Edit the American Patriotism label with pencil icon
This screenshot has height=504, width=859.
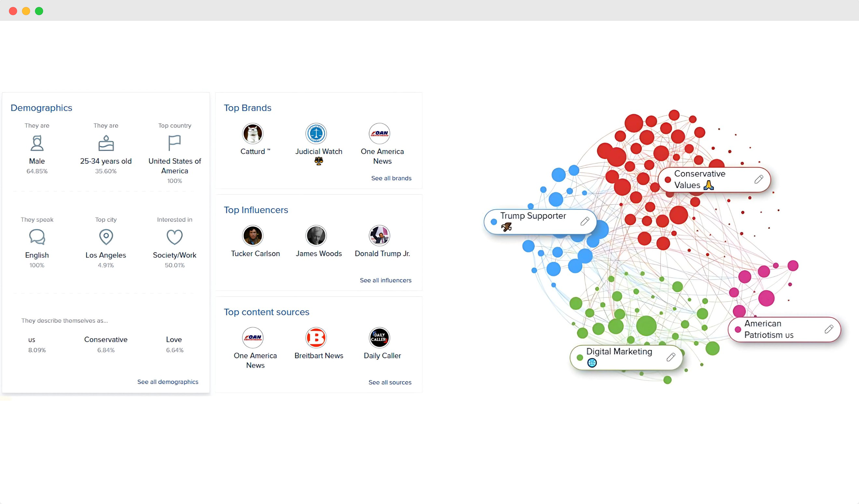coord(829,329)
